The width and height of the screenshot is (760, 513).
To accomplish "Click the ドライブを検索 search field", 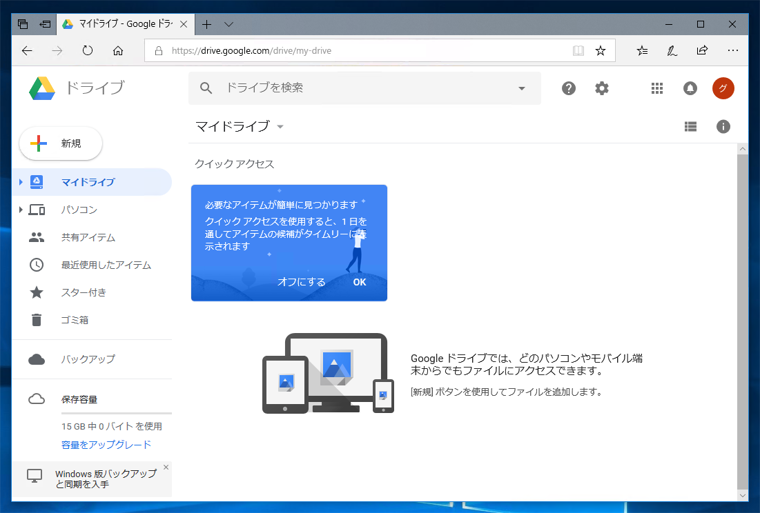I will [x=364, y=88].
